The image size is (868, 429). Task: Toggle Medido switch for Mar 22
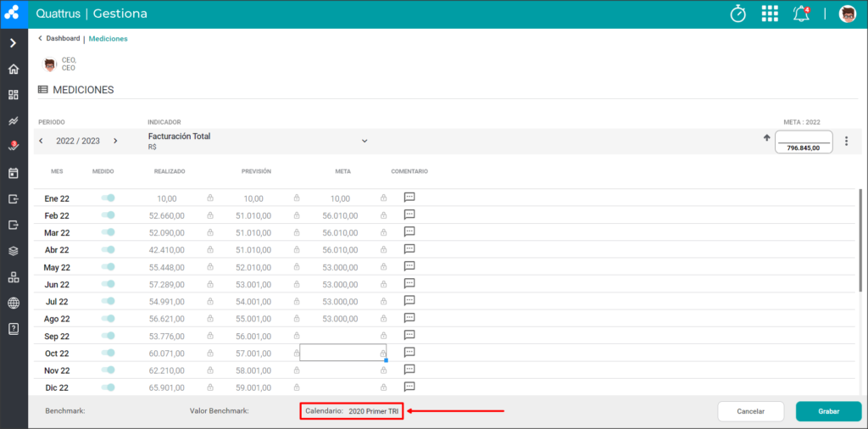pos(108,232)
